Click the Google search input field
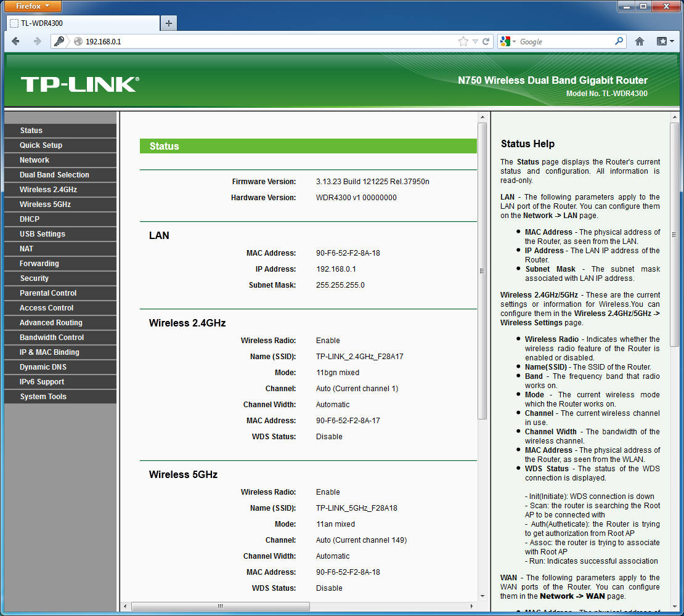This screenshot has height=616, width=684. (566, 41)
